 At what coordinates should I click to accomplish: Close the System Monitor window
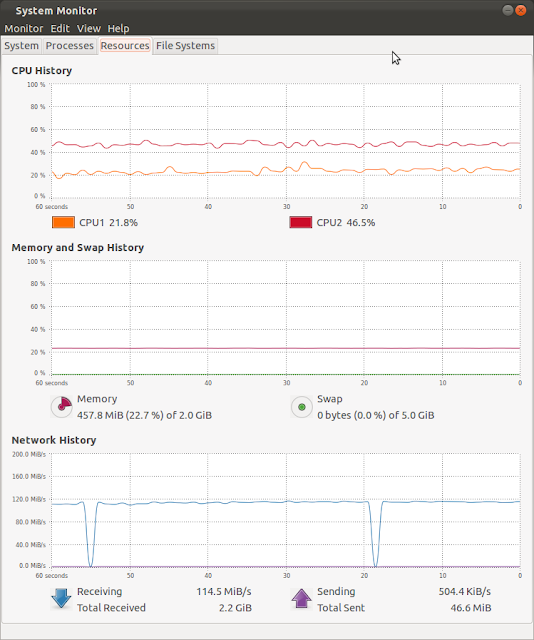click(x=521, y=10)
